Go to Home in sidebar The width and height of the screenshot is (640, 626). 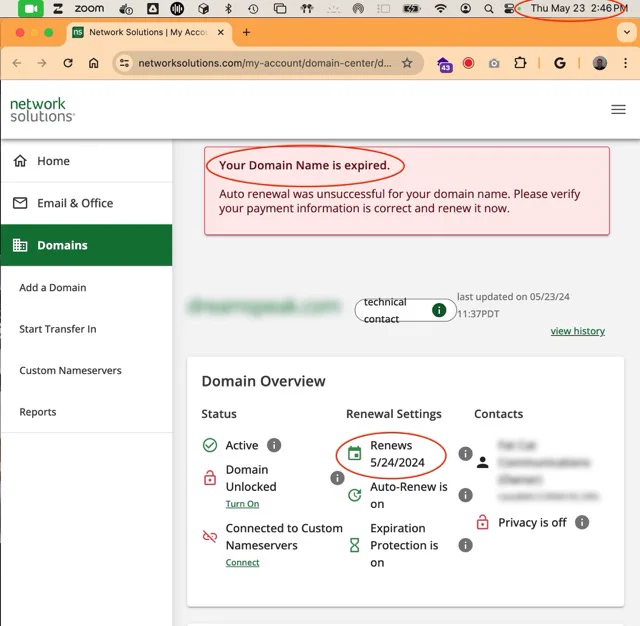point(86,161)
